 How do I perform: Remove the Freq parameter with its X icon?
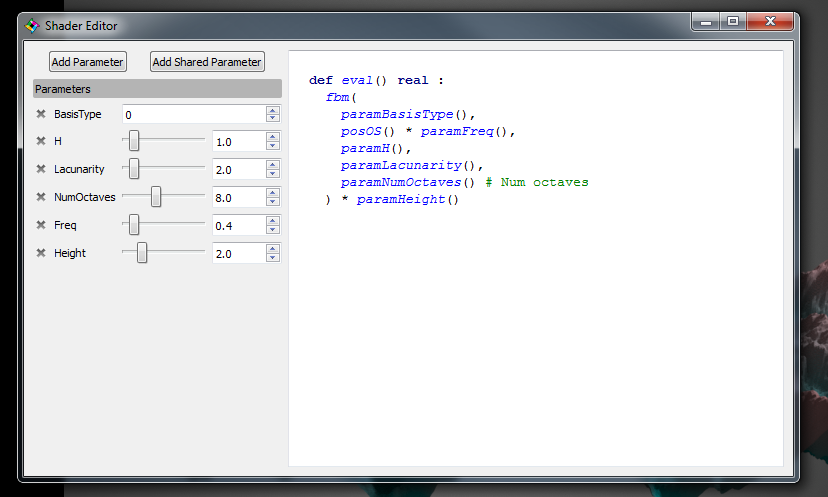41,224
